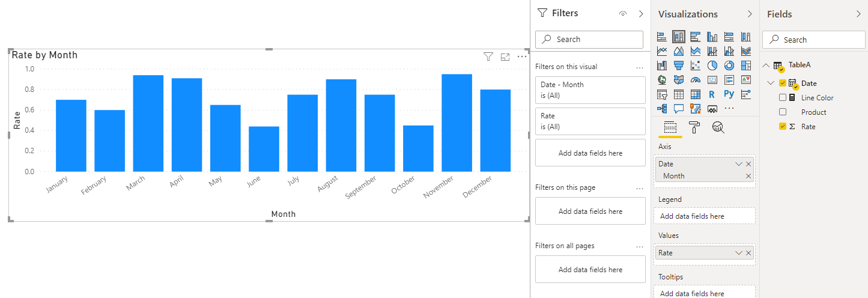Collapse the Visualizations pane chevron
The height and width of the screenshot is (298, 868).
click(x=750, y=14)
